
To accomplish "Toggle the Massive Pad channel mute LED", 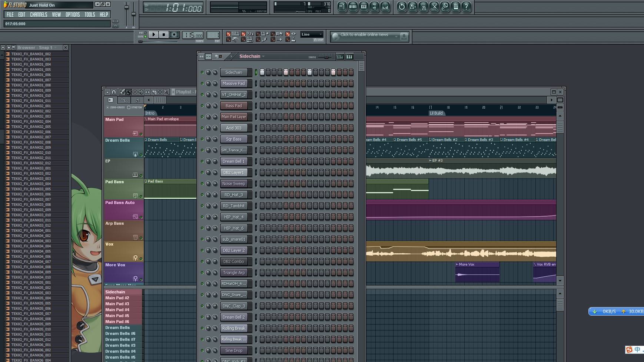I will 202,83.
